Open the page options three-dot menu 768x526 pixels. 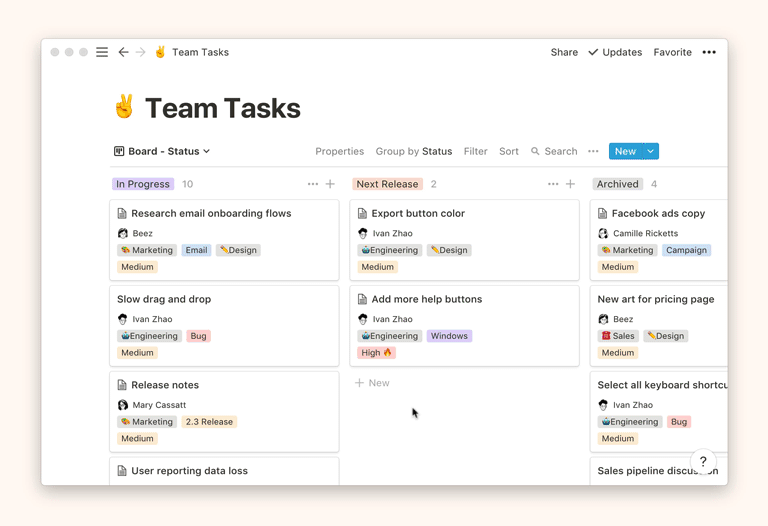pyautogui.click(x=709, y=52)
